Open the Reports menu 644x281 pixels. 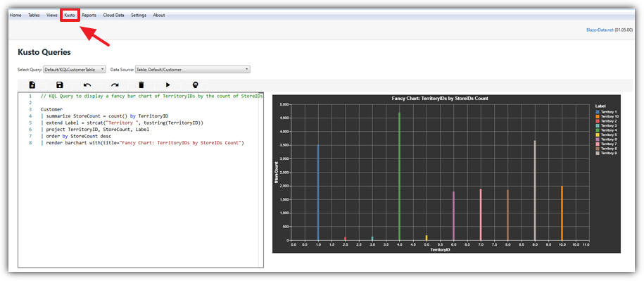(89, 15)
